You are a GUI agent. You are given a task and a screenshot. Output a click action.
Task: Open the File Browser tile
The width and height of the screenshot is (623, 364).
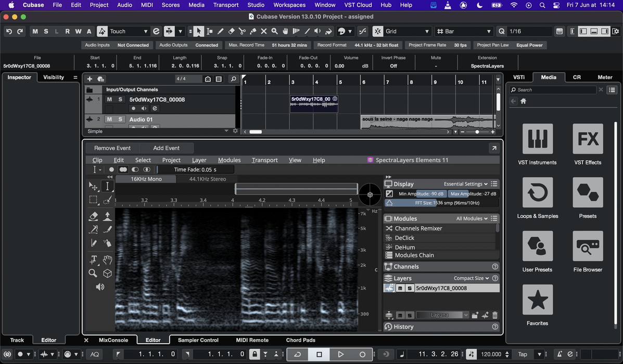coord(588,246)
